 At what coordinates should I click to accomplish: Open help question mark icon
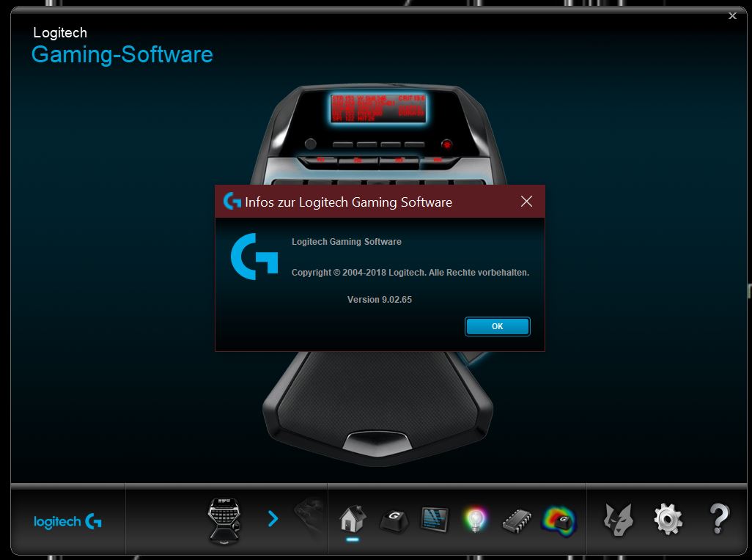[719, 519]
